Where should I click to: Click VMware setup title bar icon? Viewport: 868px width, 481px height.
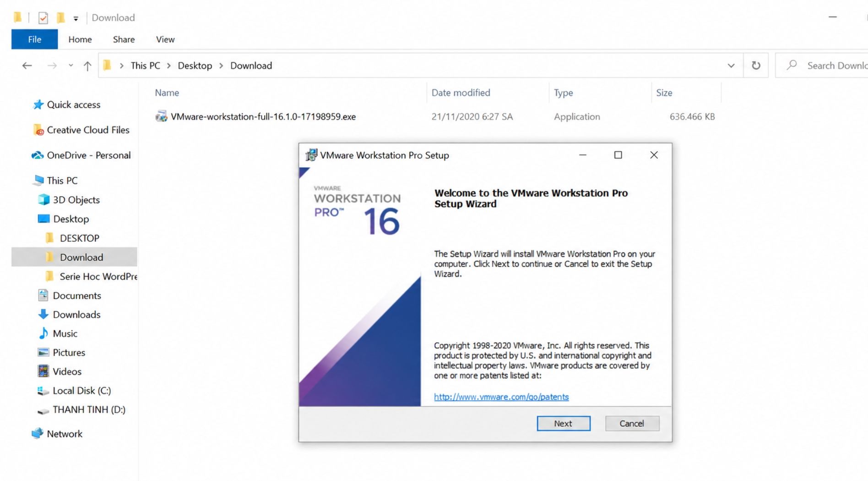click(x=311, y=155)
